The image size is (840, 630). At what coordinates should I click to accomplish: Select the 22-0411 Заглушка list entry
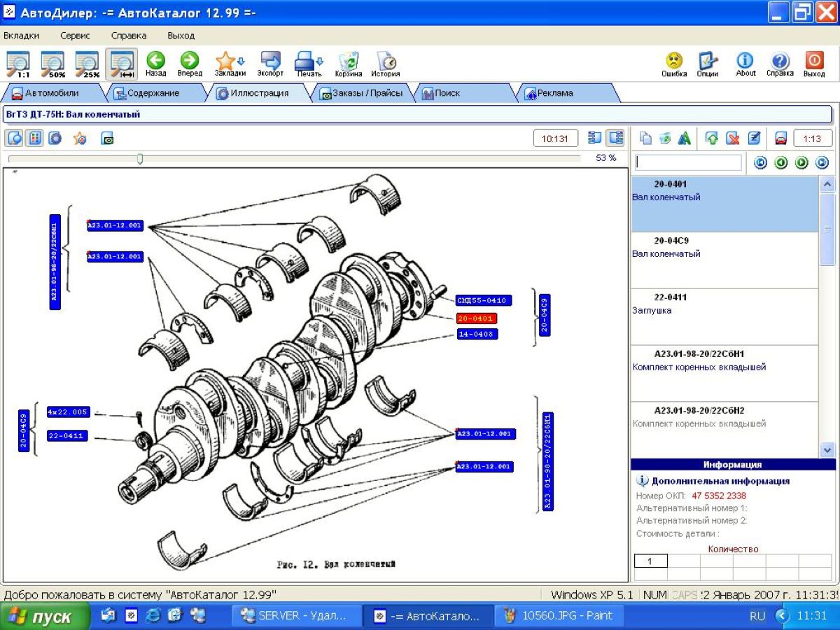coord(724,316)
